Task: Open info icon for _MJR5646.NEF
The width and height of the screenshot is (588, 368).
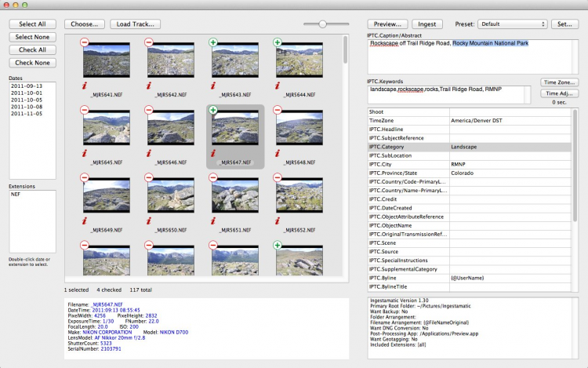Action: (x=148, y=151)
